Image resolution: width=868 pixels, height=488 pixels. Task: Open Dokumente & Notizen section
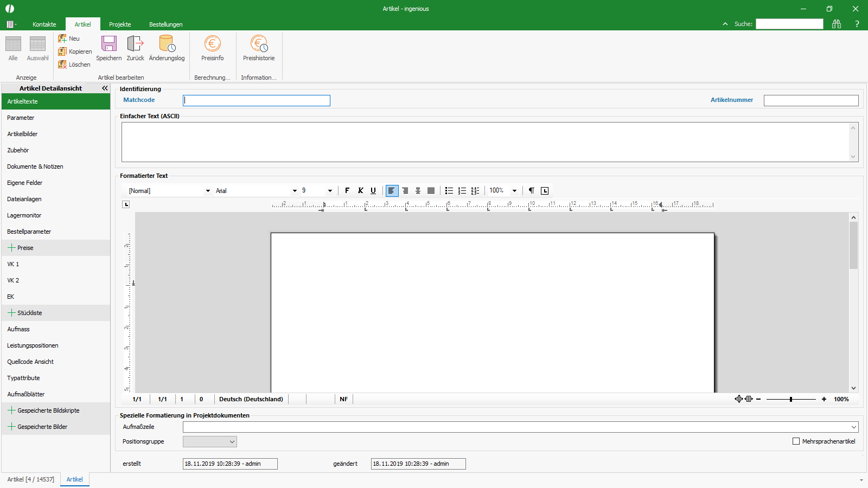(55, 166)
